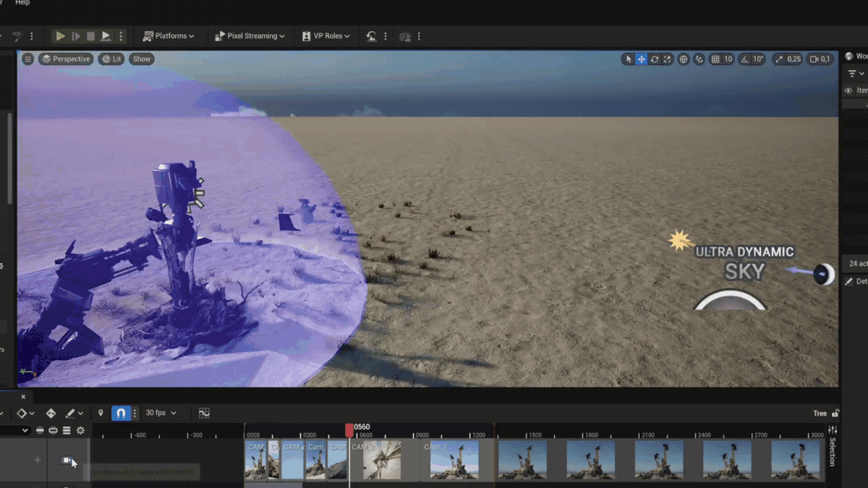Screen dimensions: 868x488
Task: Click the Perspective view mode button
Action: pyautogui.click(x=66, y=59)
